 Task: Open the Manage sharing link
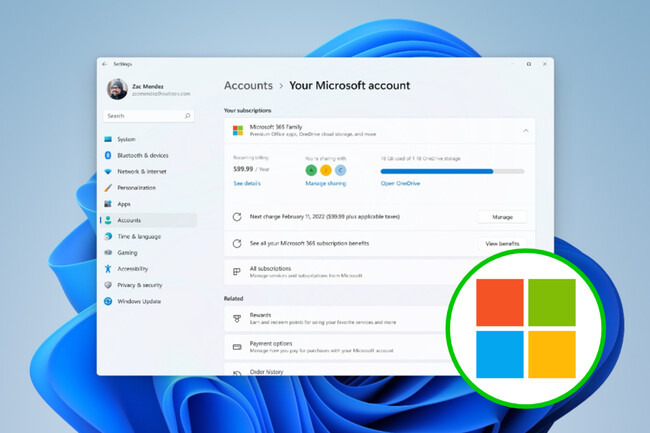(x=325, y=184)
